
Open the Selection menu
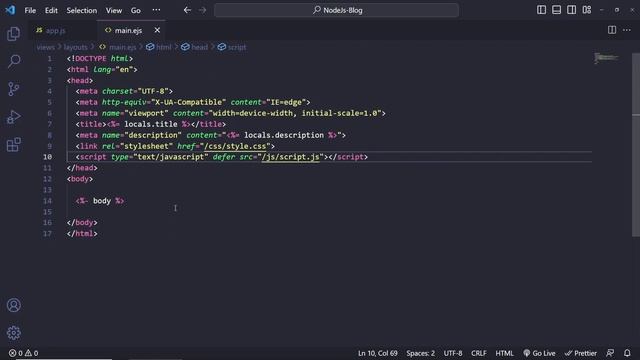pyautogui.click(x=82, y=10)
